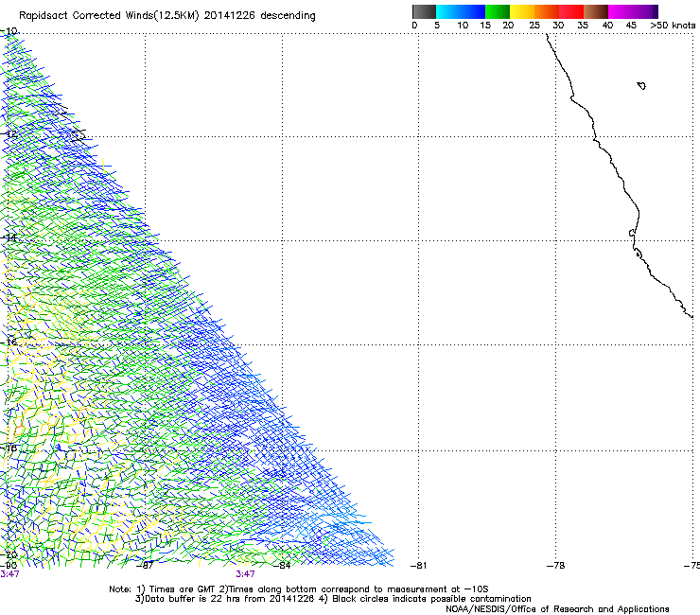Click the latitude label '-18'
700x615 pixels.
9,448
